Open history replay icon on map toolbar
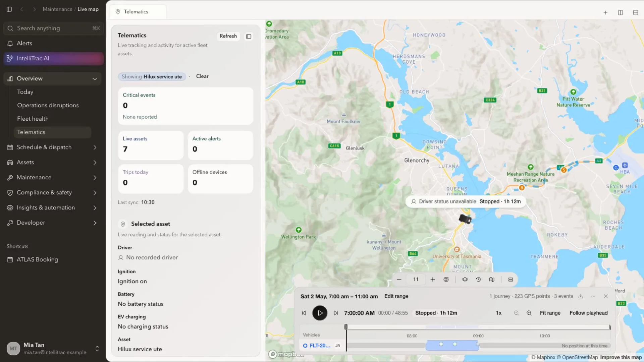The image size is (644, 362). point(478,280)
